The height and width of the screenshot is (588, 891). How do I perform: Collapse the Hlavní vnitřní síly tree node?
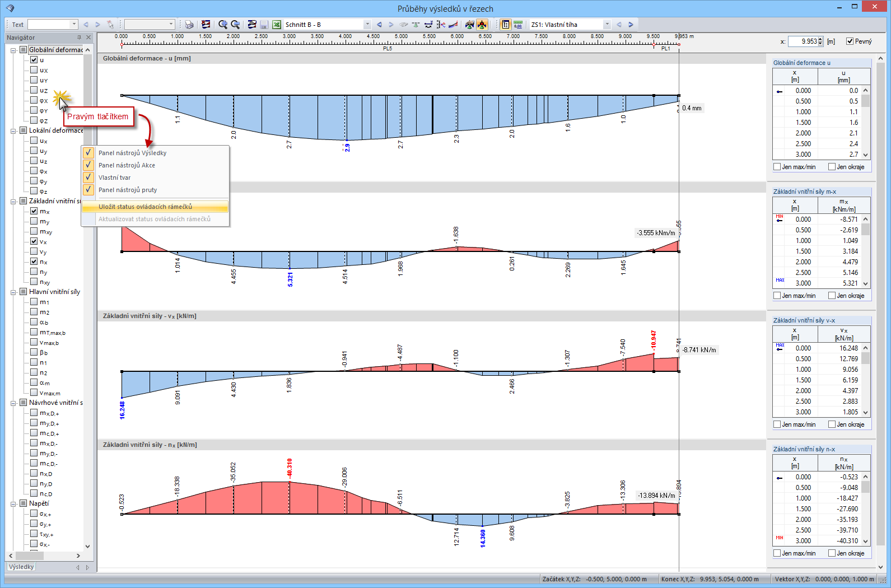[13, 292]
